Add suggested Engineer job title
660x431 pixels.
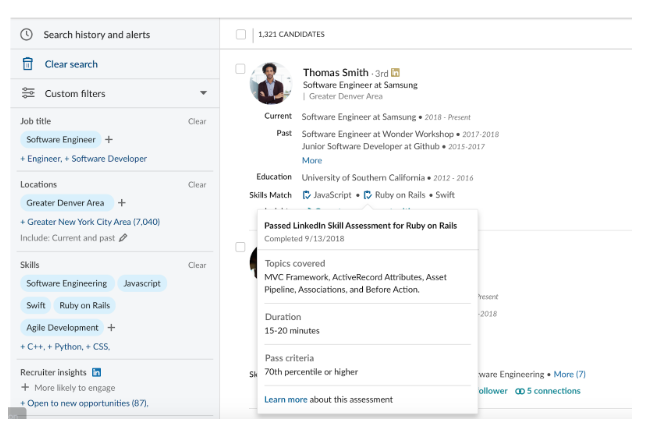[41, 159]
